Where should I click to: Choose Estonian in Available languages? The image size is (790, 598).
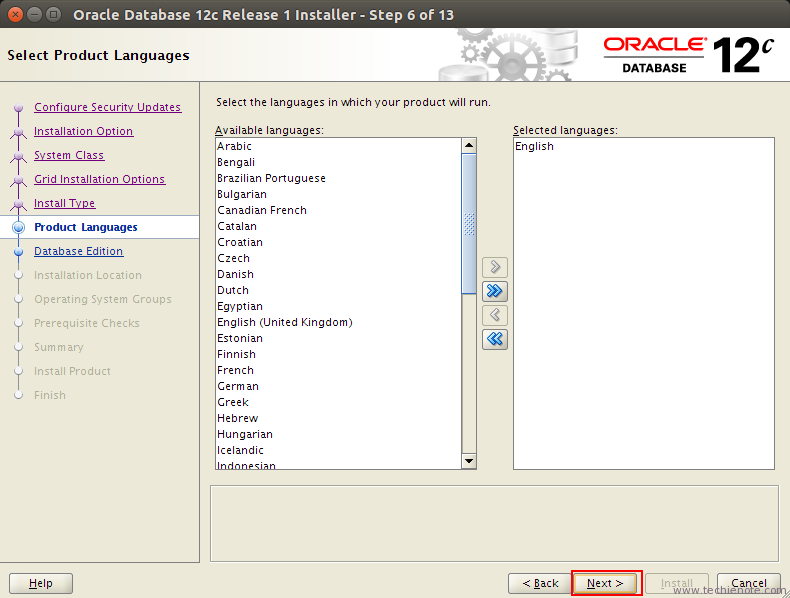[x=338, y=338]
